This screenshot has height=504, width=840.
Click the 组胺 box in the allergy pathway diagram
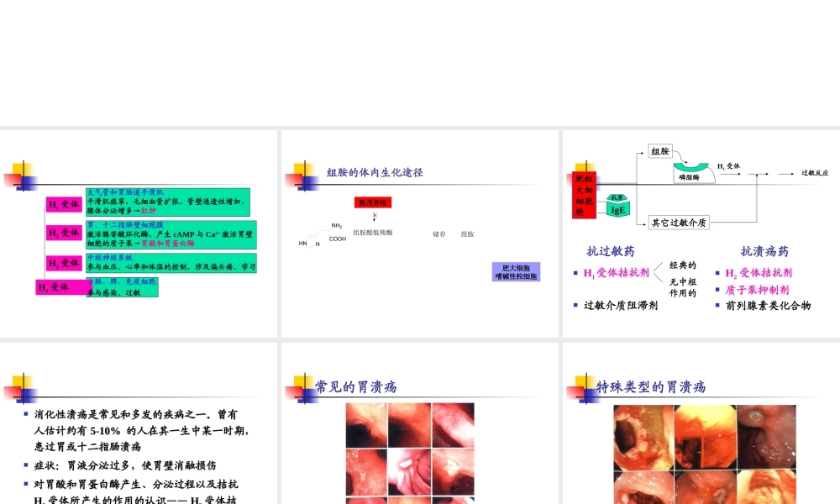[x=660, y=151]
